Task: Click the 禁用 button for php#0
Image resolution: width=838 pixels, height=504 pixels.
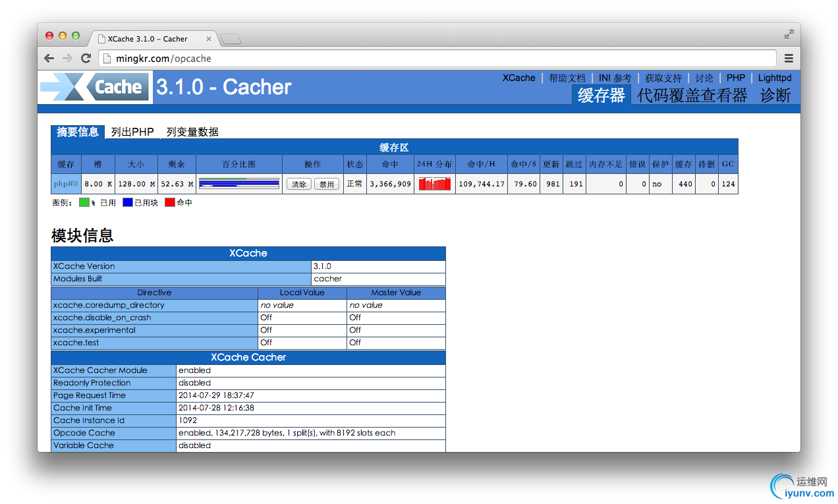Action: pos(327,184)
